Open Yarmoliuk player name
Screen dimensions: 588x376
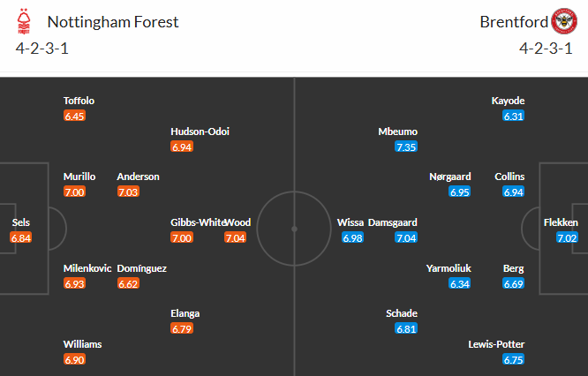(449, 268)
